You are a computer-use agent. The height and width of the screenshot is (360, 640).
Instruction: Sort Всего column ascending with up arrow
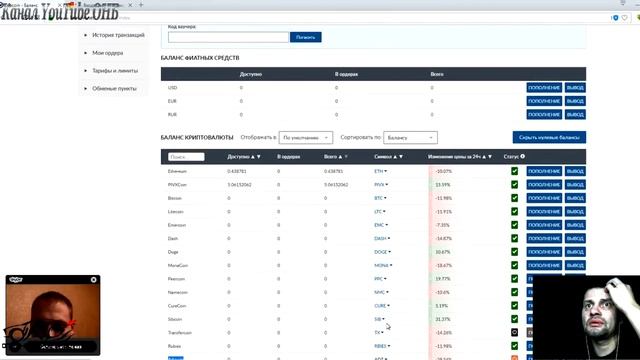[340, 157]
